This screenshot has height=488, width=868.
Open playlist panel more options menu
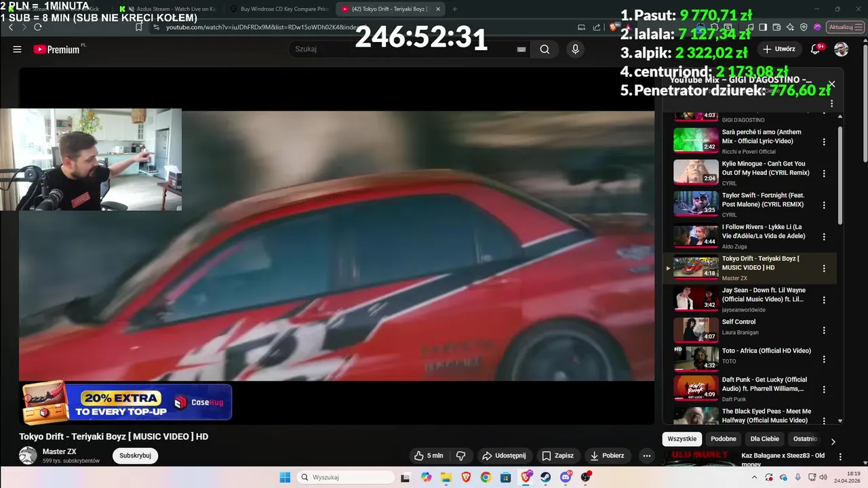(832, 104)
